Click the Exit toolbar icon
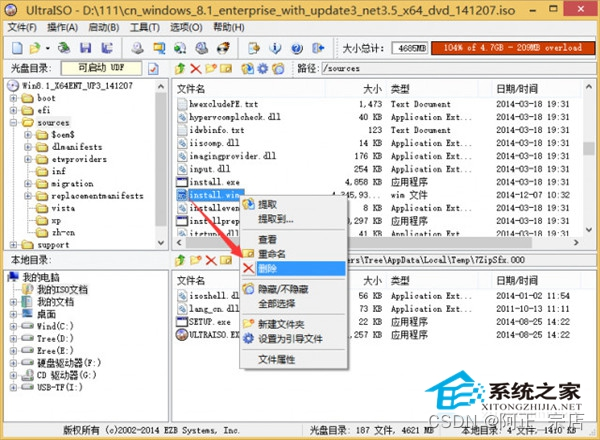This screenshot has width=600, height=440. coord(318,48)
